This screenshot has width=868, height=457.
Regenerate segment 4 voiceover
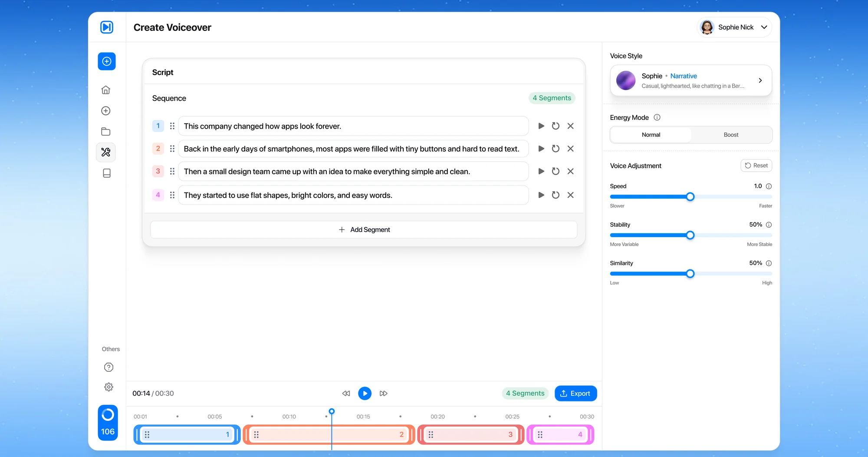[x=556, y=195]
